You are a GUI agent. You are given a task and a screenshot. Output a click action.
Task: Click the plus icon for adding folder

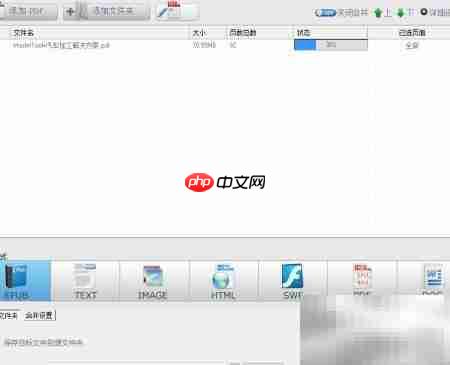(70, 12)
